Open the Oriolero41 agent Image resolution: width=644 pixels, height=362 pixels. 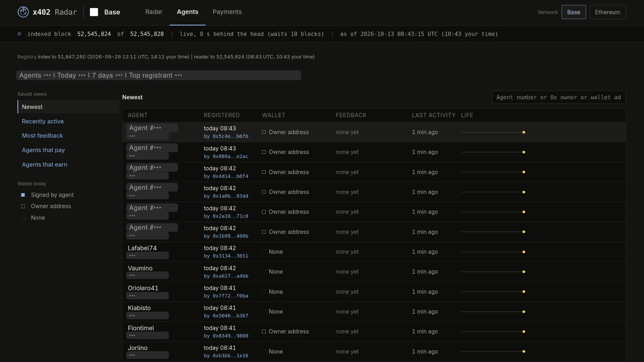click(143, 288)
